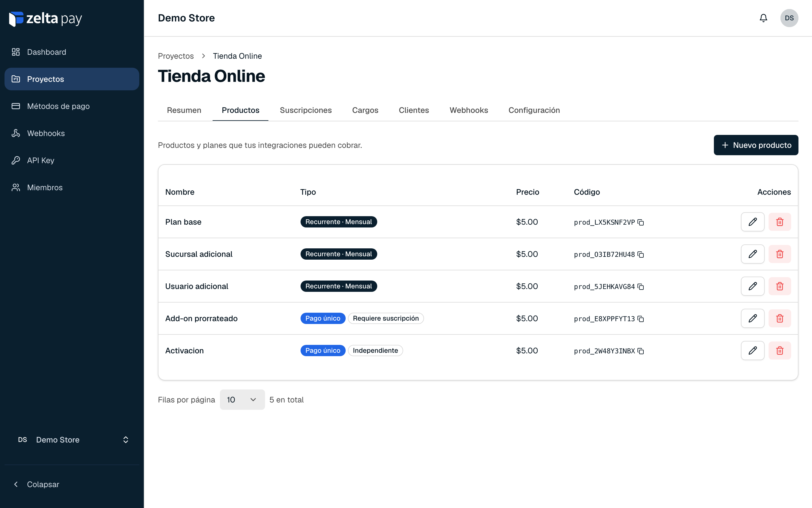The width and height of the screenshot is (812, 508).
Task: Go to Proyectos breadcrumb link
Action: tap(176, 56)
